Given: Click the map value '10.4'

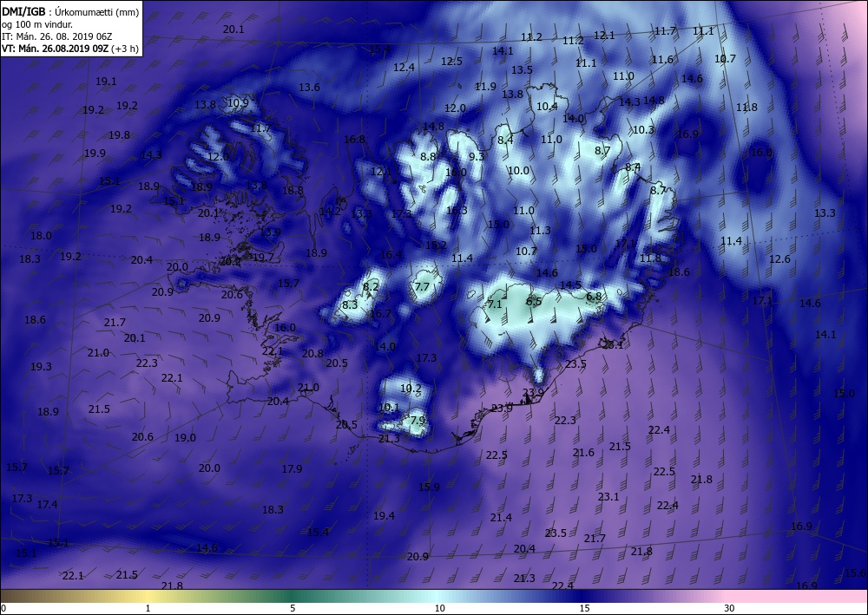Looking at the screenshot, I should (x=547, y=106).
